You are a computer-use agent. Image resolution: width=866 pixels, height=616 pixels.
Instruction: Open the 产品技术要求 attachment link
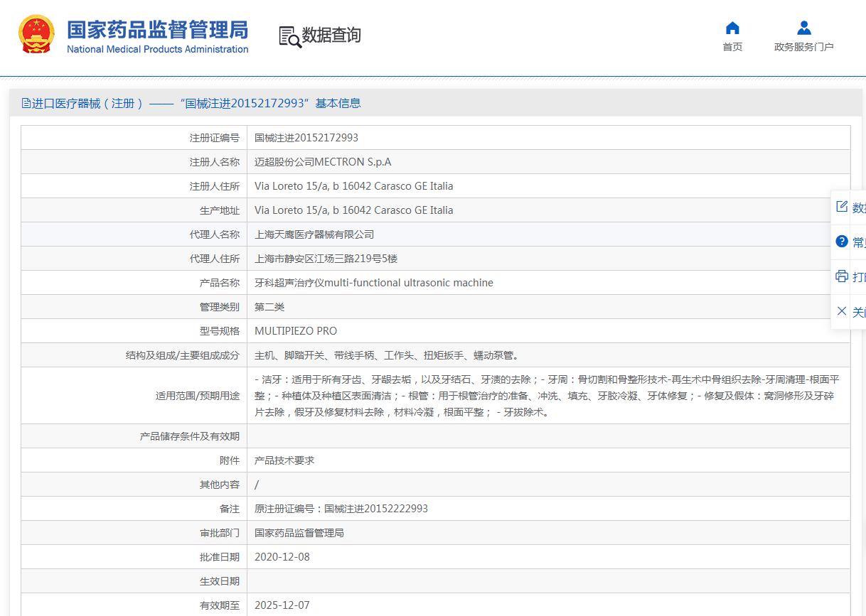(284, 460)
